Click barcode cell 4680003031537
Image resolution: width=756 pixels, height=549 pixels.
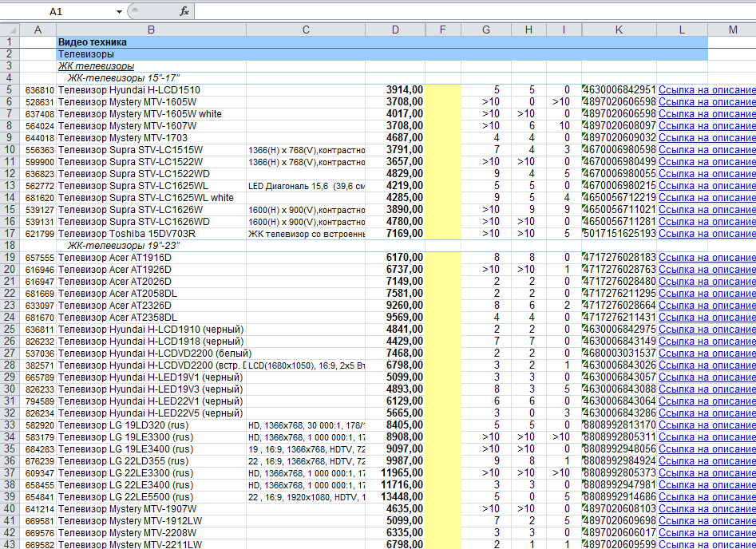tap(619, 353)
